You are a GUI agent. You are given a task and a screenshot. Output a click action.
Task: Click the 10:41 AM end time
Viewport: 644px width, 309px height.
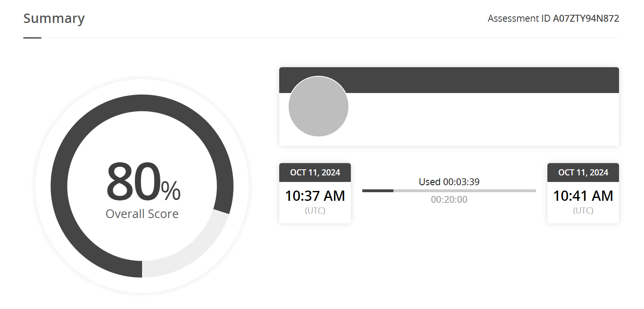(583, 196)
